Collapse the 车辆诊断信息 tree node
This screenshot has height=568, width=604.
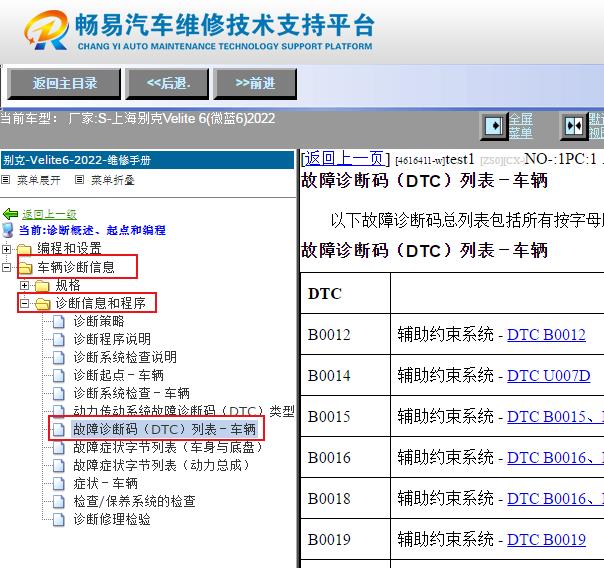[x=6, y=267]
